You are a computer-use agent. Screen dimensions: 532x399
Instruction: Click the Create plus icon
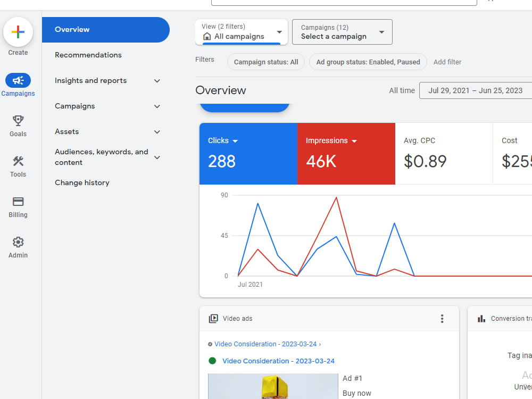18,32
